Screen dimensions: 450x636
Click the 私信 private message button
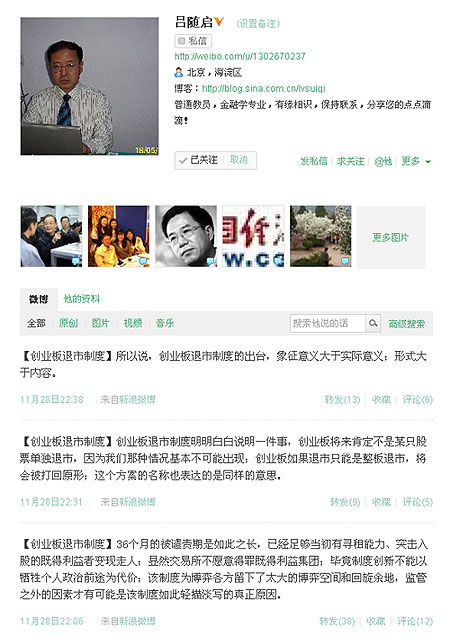193,41
